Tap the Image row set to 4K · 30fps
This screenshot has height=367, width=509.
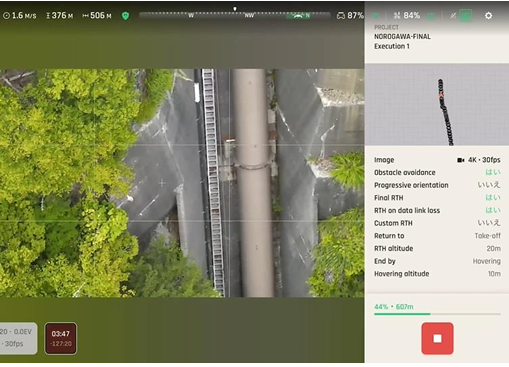(437, 160)
